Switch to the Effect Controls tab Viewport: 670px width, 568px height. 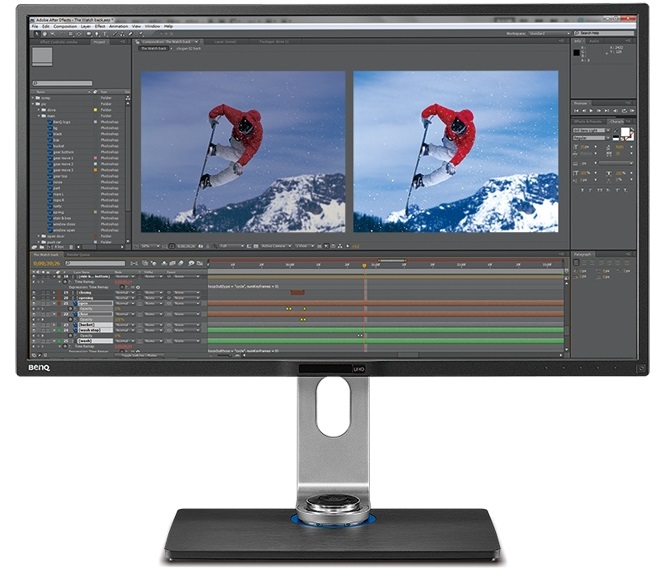coord(59,42)
